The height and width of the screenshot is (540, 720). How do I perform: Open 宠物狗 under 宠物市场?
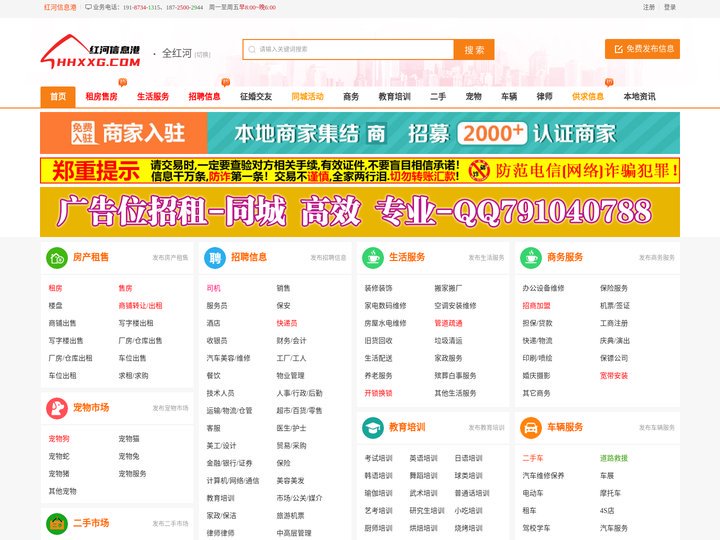click(59, 439)
